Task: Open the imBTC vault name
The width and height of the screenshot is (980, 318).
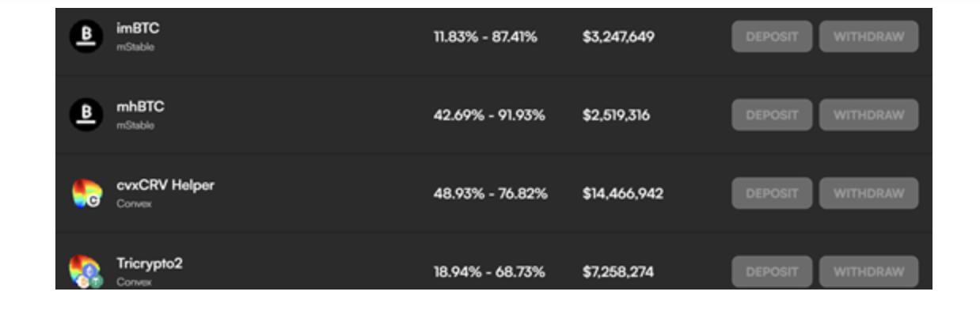Action: tap(138, 28)
